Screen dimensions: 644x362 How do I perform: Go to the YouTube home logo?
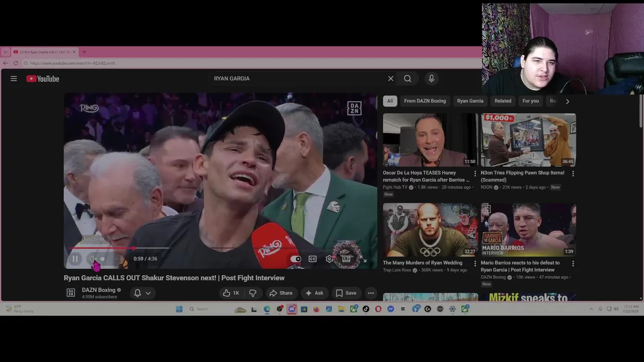click(x=43, y=78)
